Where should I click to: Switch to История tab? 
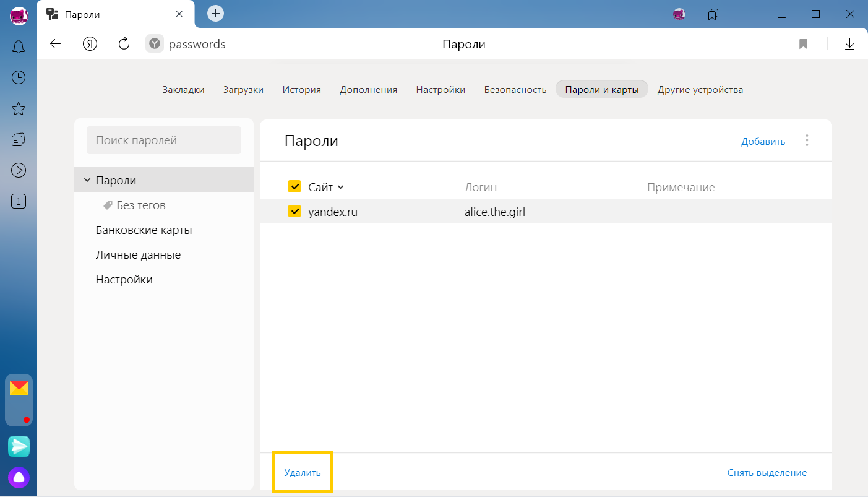click(x=302, y=89)
